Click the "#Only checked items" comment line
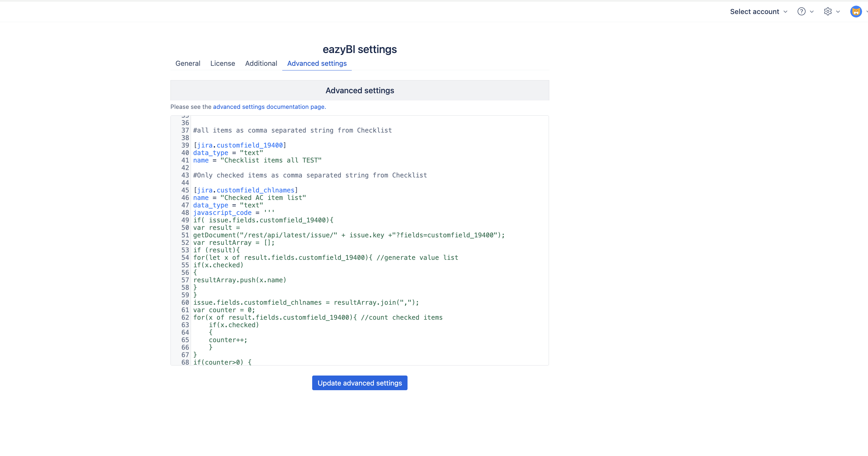 [x=310, y=175]
